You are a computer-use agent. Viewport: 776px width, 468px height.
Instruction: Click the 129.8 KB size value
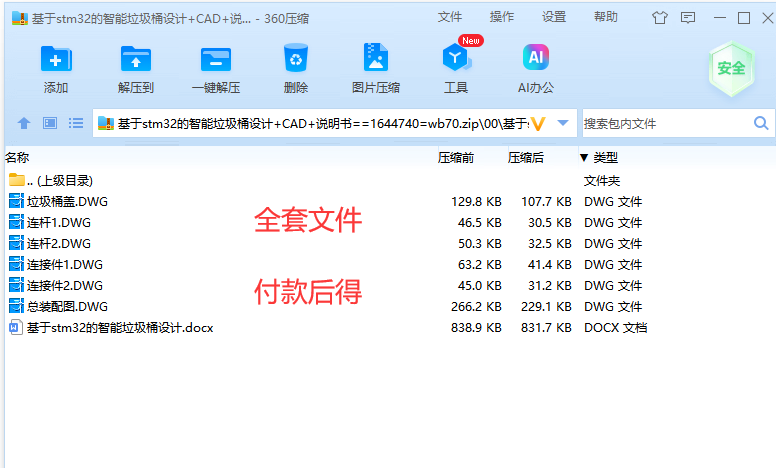click(476, 202)
